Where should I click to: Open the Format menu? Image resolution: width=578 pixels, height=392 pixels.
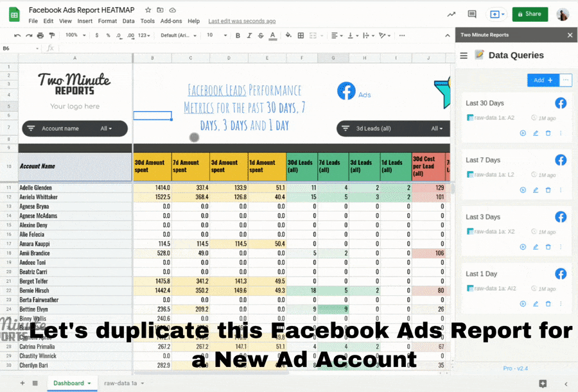tap(107, 21)
